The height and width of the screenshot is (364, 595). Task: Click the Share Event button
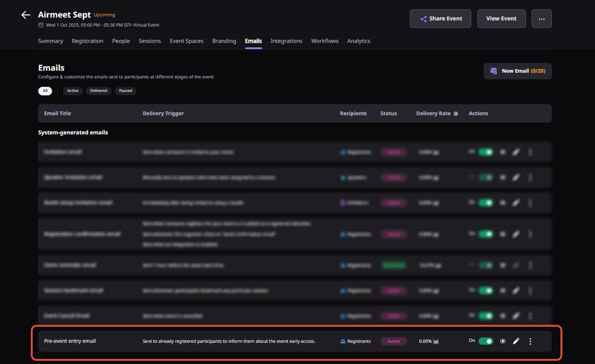click(440, 19)
